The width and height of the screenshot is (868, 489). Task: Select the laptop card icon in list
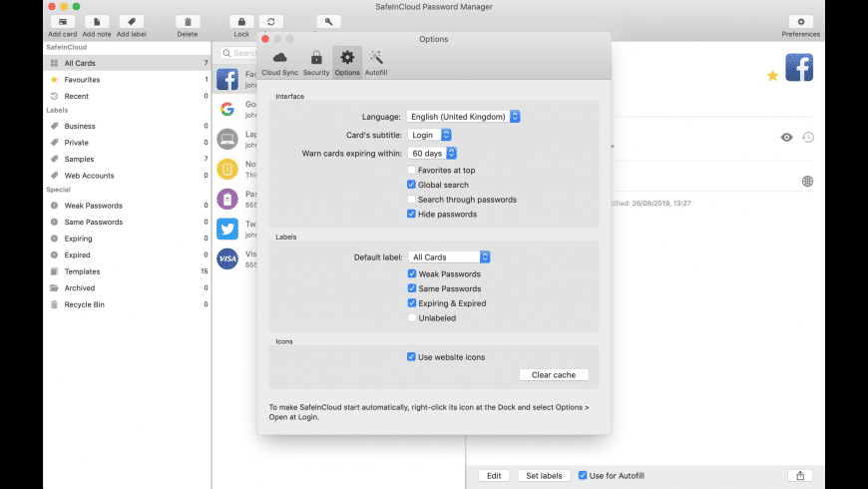click(x=227, y=139)
